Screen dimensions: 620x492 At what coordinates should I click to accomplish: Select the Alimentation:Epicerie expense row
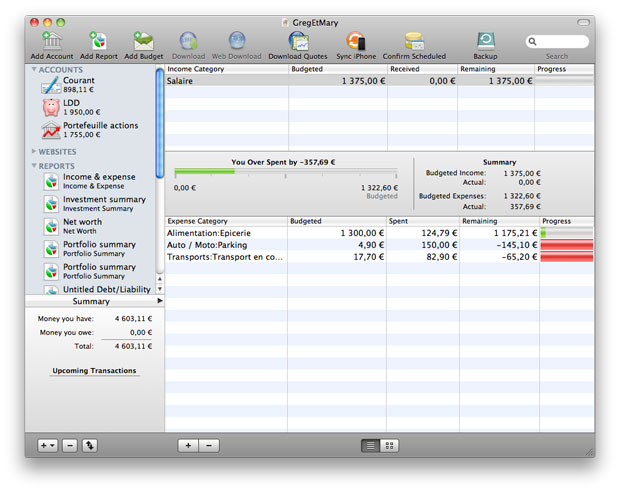379,233
